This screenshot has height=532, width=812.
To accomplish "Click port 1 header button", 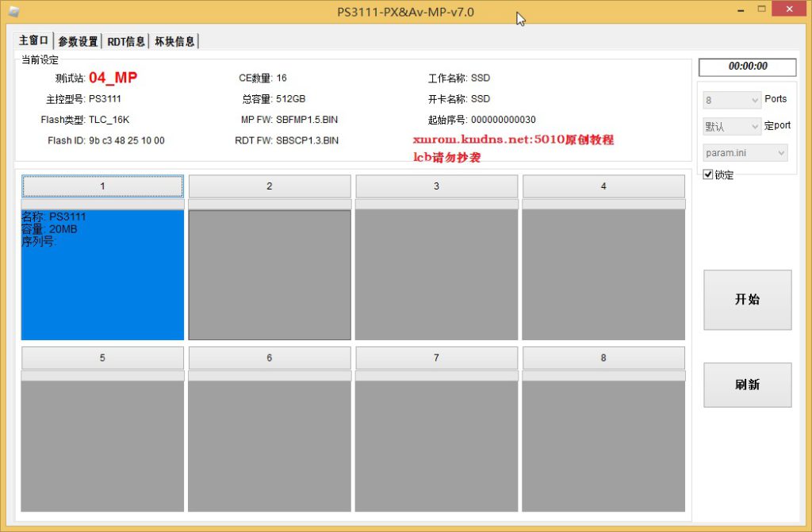I will point(102,186).
